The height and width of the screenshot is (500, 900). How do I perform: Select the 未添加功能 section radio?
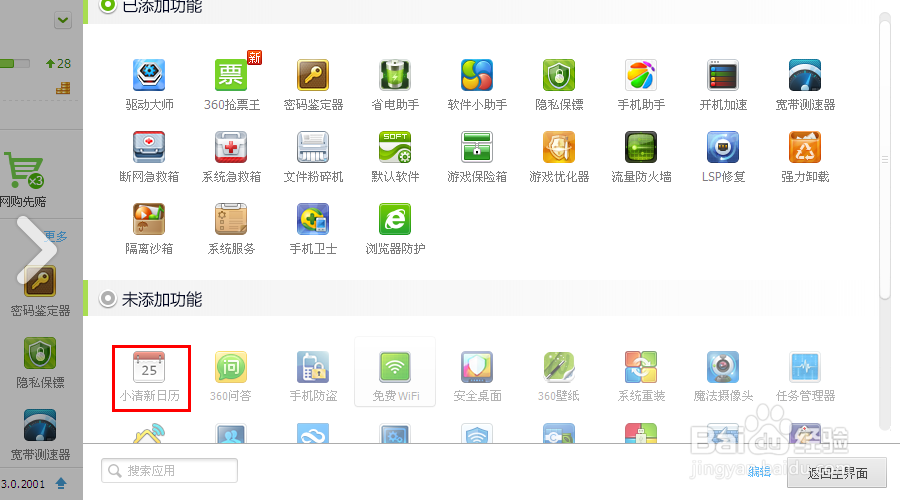click(107, 299)
